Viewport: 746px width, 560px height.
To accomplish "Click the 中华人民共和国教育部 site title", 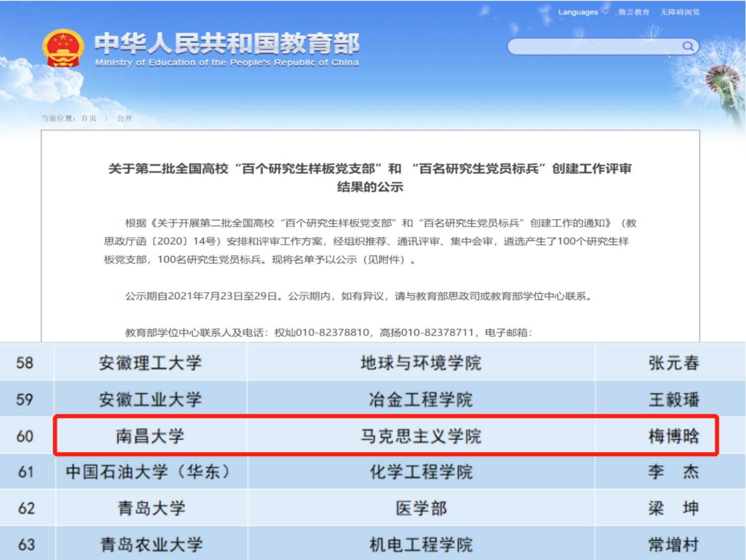I will click(x=227, y=44).
